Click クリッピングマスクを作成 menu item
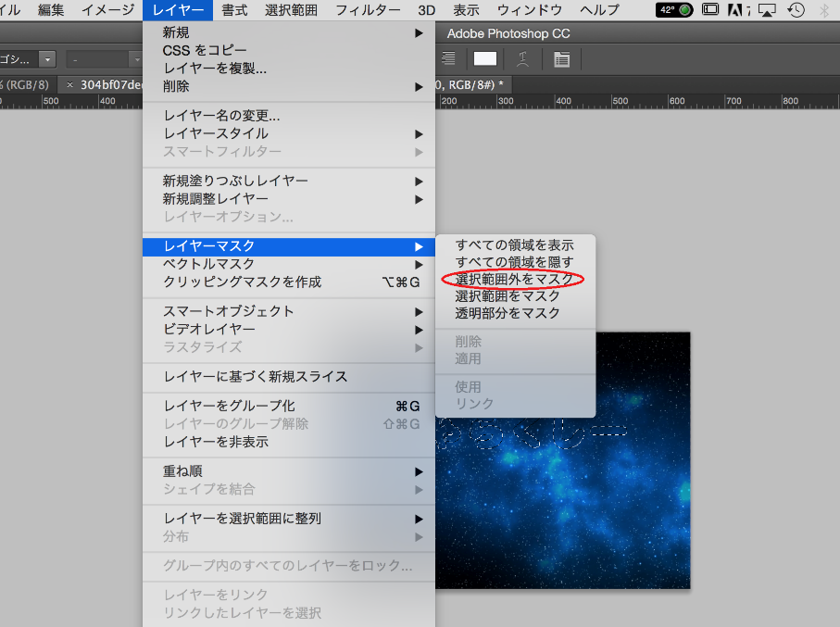 243,282
